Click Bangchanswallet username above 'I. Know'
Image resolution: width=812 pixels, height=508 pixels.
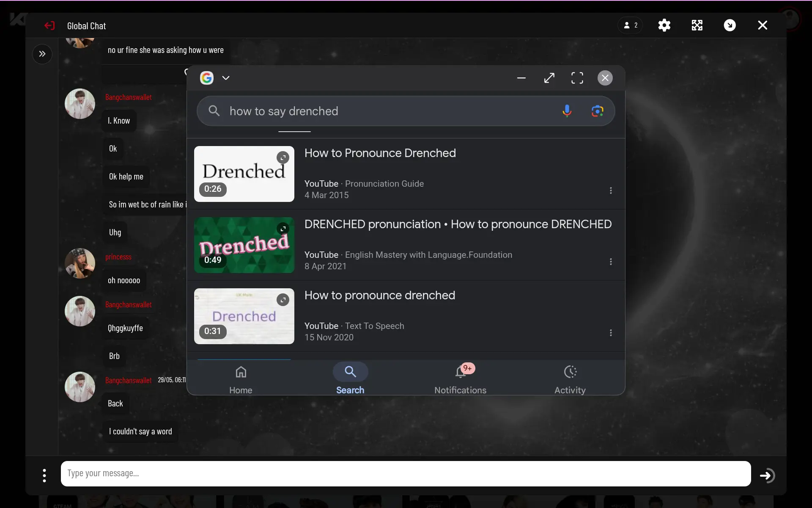click(x=129, y=97)
